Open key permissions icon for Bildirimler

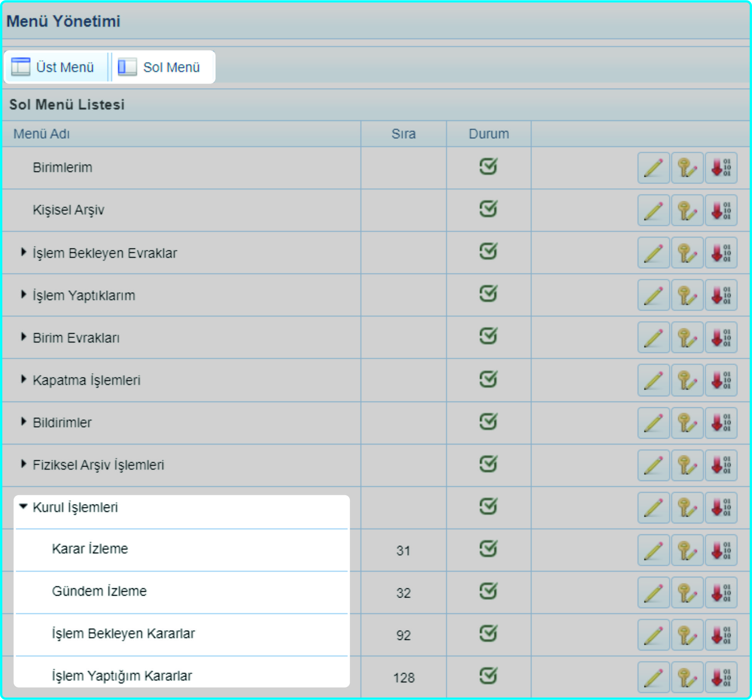point(687,423)
